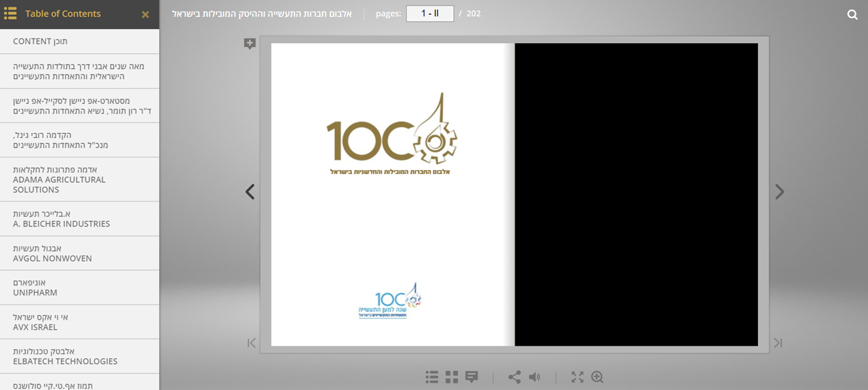This screenshot has width=868, height=390.
Task: Jump to the last page
Action: coord(778,343)
